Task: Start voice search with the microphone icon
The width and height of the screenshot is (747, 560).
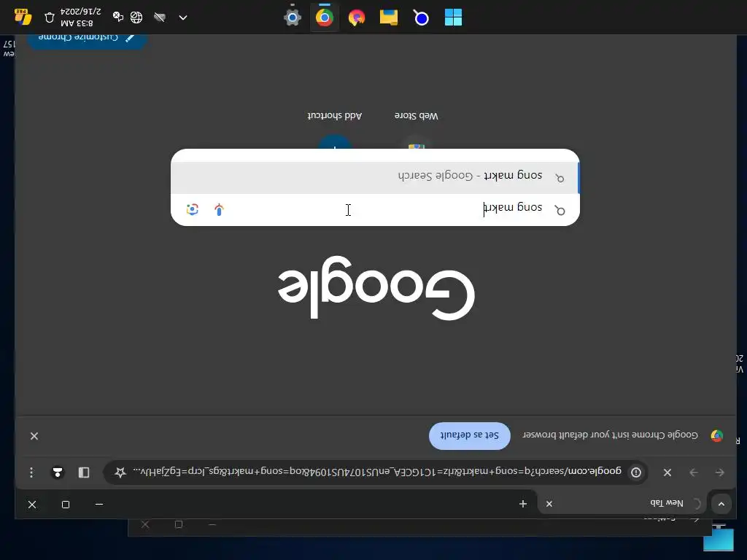Action: [219, 209]
